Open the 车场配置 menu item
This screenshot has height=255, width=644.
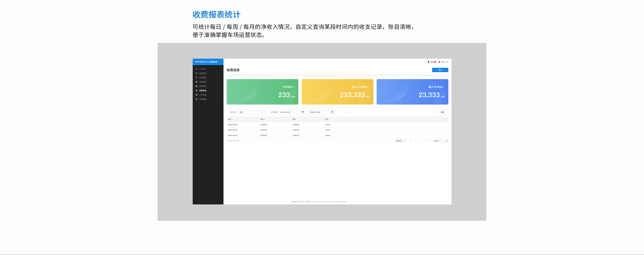click(x=208, y=78)
